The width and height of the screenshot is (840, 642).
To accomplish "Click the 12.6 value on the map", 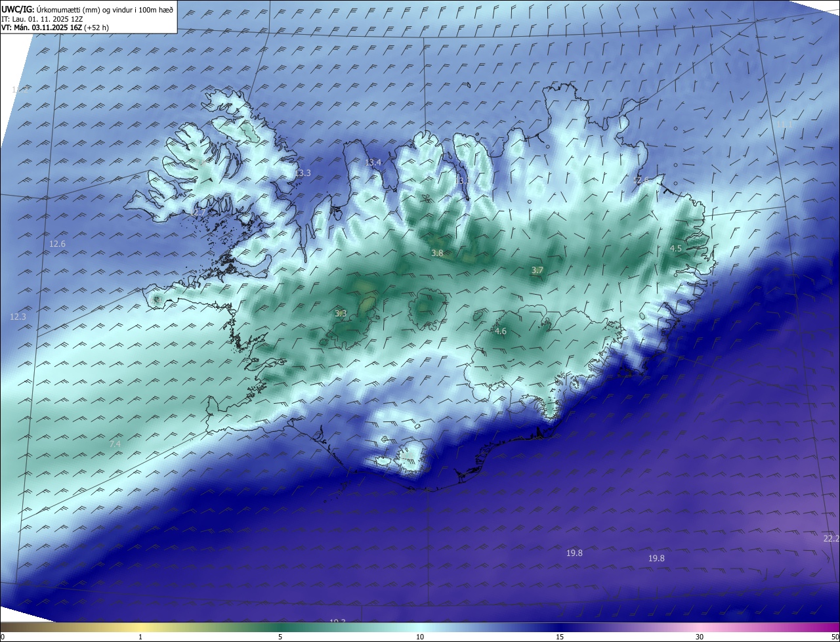I will 58,244.
